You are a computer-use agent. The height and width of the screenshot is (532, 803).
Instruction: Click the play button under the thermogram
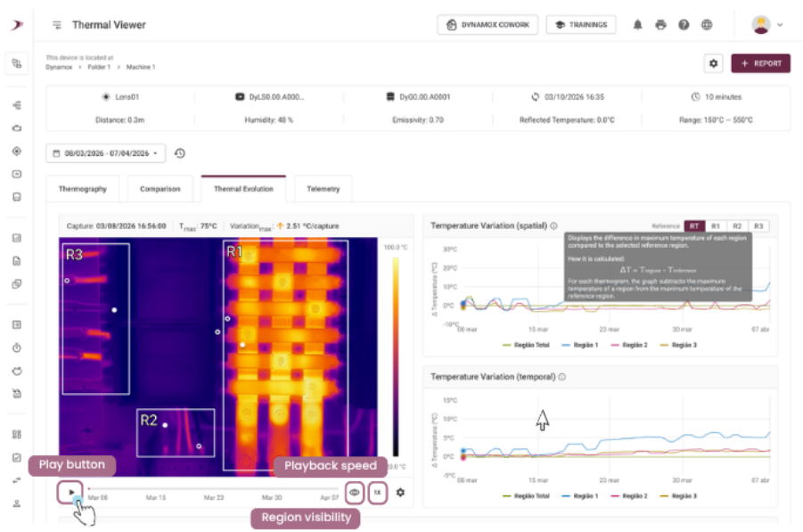tap(70, 492)
